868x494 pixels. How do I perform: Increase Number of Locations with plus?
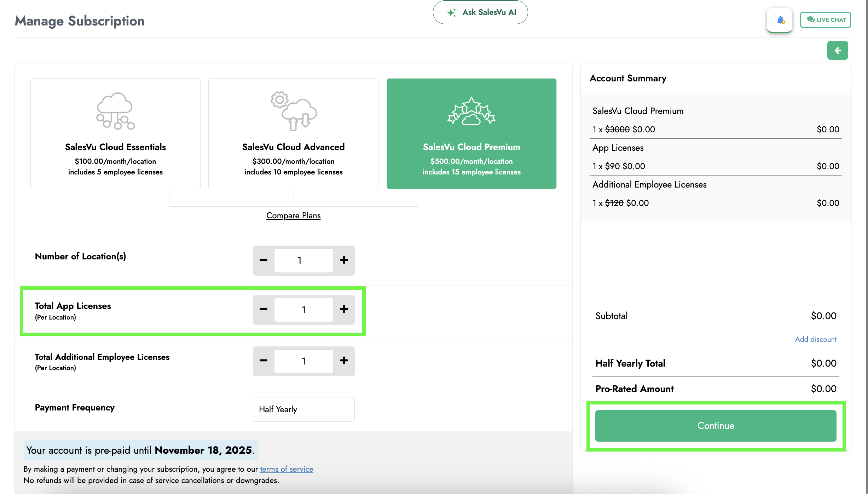click(344, 260)
